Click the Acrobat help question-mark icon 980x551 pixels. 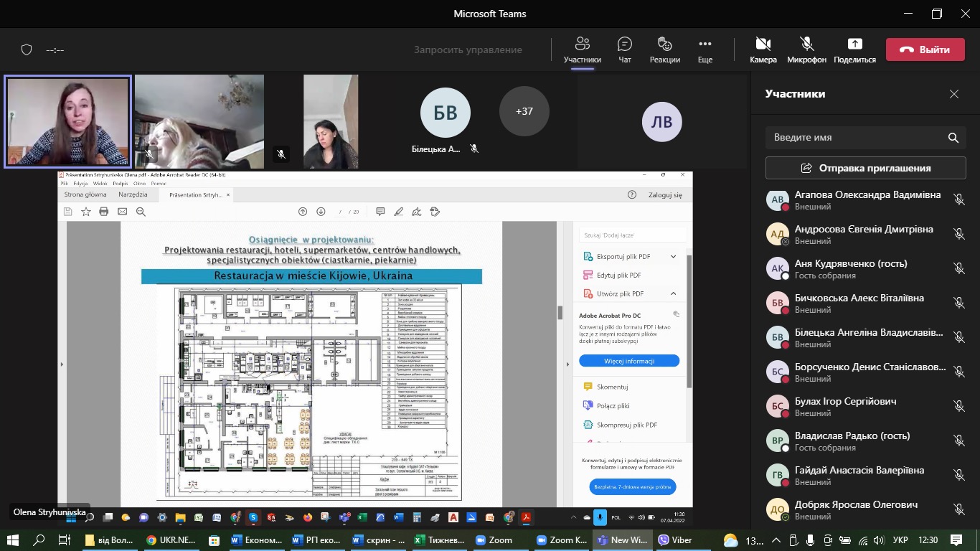(632, 194)
